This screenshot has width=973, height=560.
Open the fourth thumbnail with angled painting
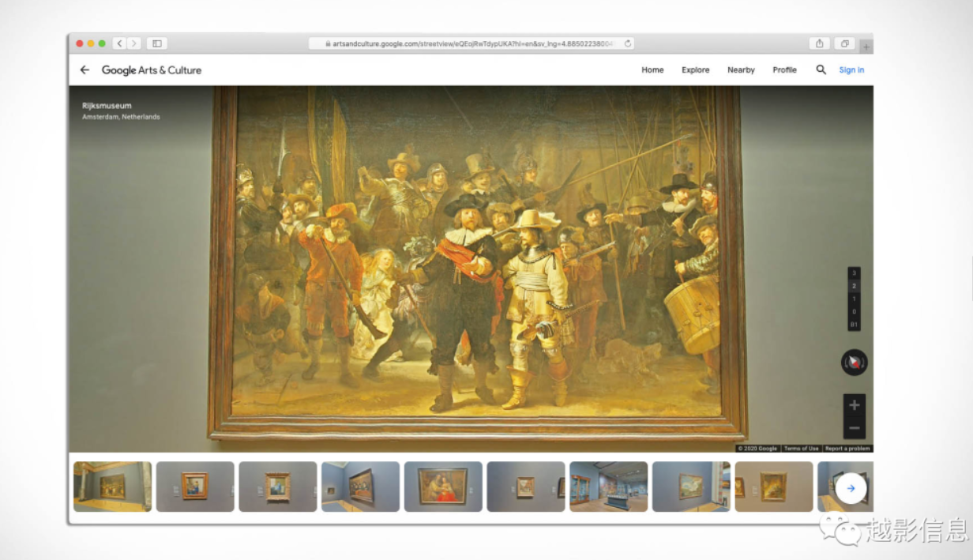(x=360, y=487)
